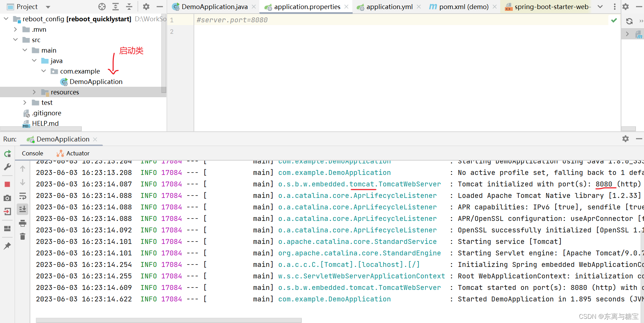644x323 pixels.
Task: Toggle scroll to end of console
Action: tap(23, 209)
